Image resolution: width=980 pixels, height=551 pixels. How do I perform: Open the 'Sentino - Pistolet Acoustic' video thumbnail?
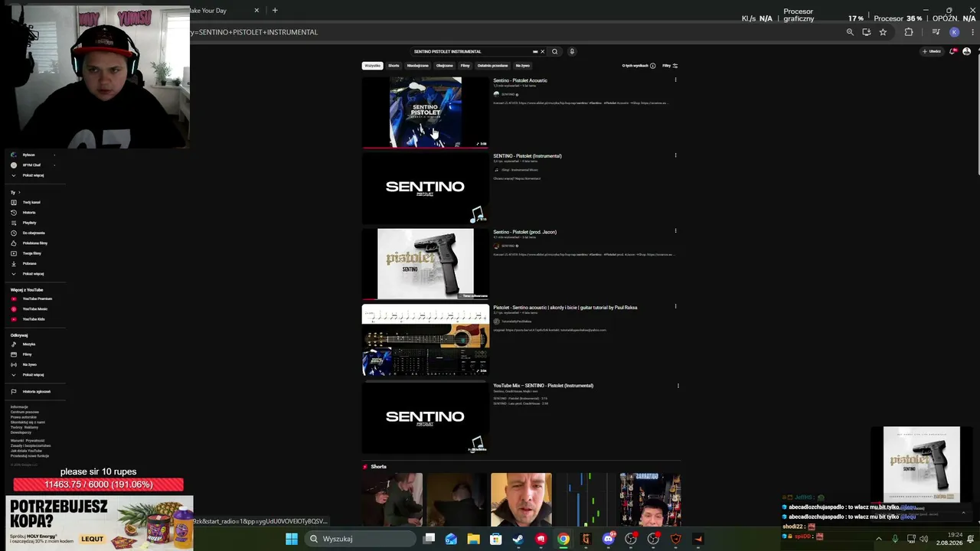click(x=425, y=112)
